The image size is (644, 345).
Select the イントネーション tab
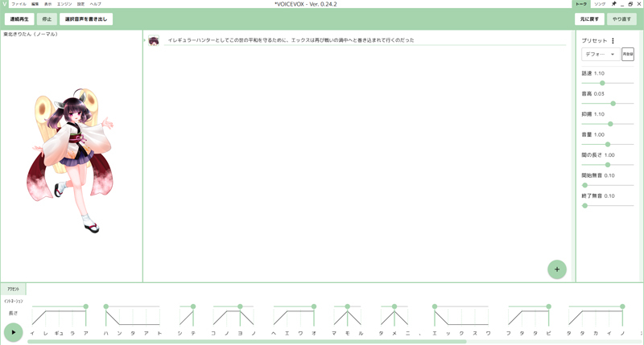[13, 301]
